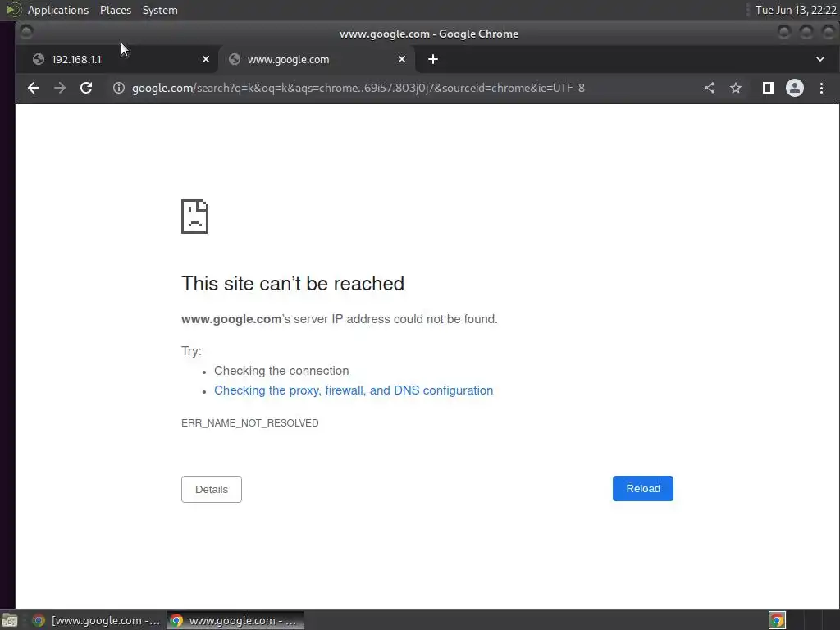Viewport: 840px width, 630px height.
Task: Reload the page via toolbar refresh icon
Action: coord(86,88)
